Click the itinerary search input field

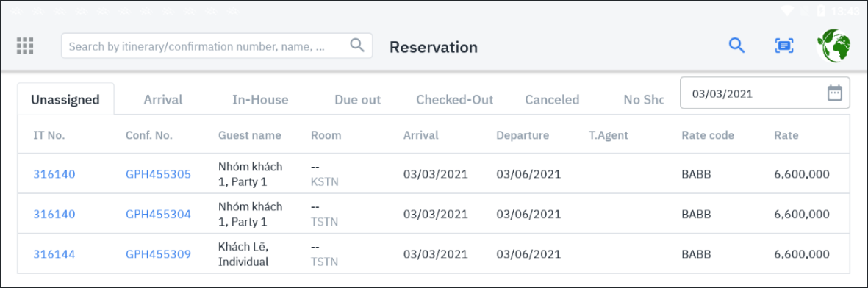[x=216, y=46]
